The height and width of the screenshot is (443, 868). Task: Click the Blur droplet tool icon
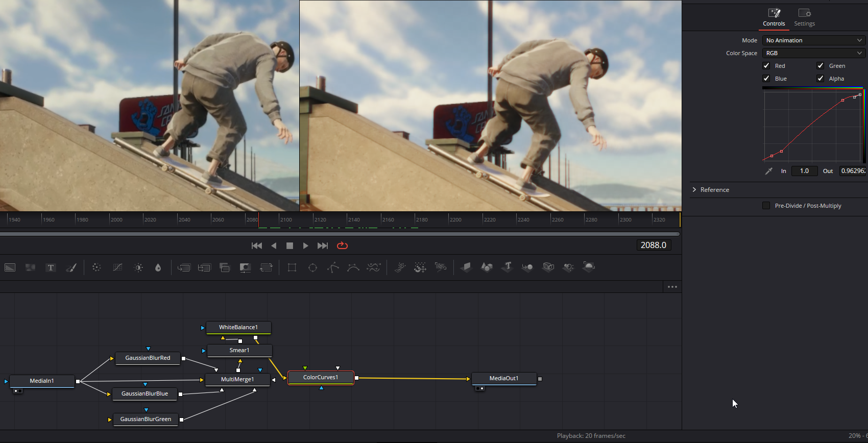(x=158, y=267)
